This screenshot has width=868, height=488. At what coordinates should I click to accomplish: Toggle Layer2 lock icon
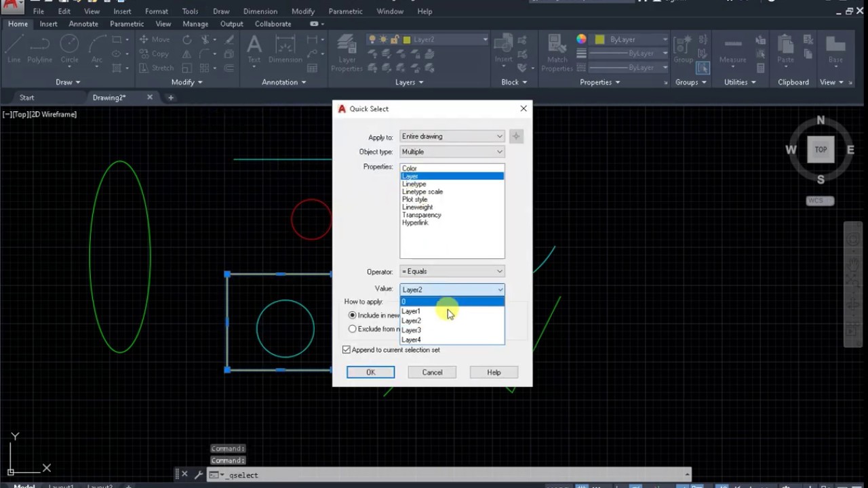pos(395,39)
